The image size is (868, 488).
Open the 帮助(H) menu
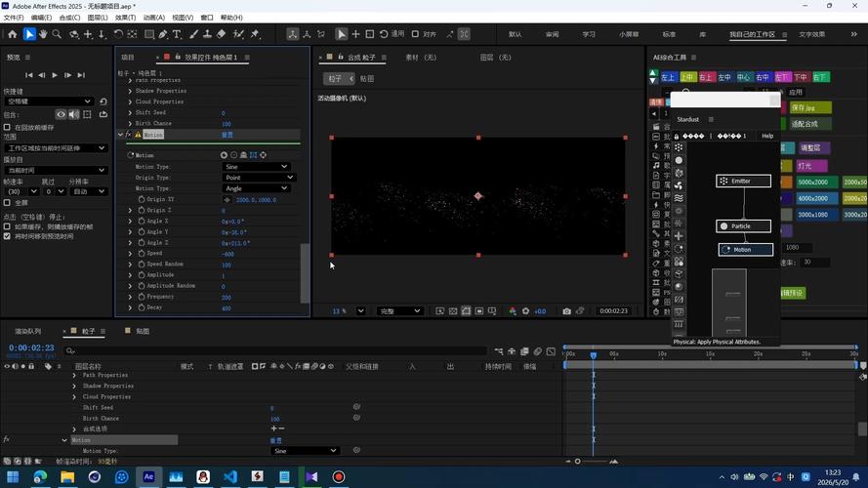click(x=231, y=18)
